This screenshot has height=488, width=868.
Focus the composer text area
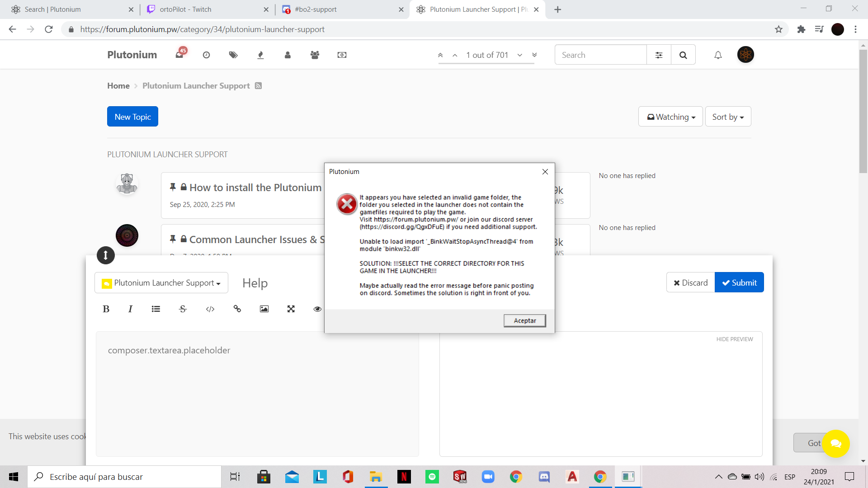[x=257, y=394]
